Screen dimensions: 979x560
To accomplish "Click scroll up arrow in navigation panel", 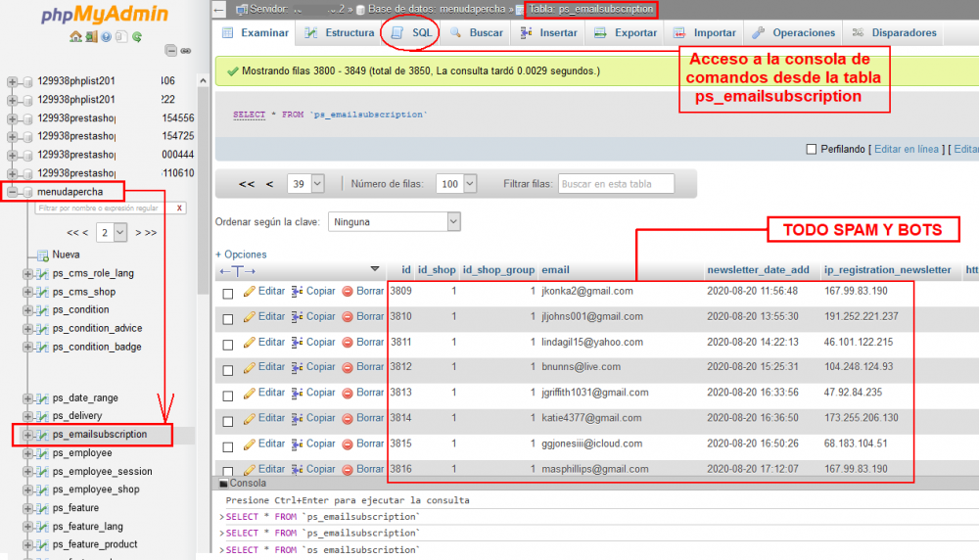I will (x=203, y=81).
